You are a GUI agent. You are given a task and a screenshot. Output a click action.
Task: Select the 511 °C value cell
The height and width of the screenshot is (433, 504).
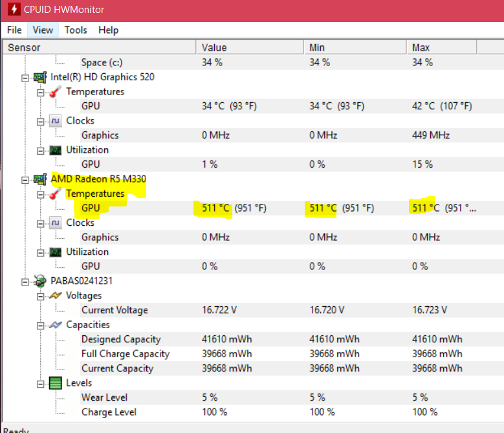234,208
